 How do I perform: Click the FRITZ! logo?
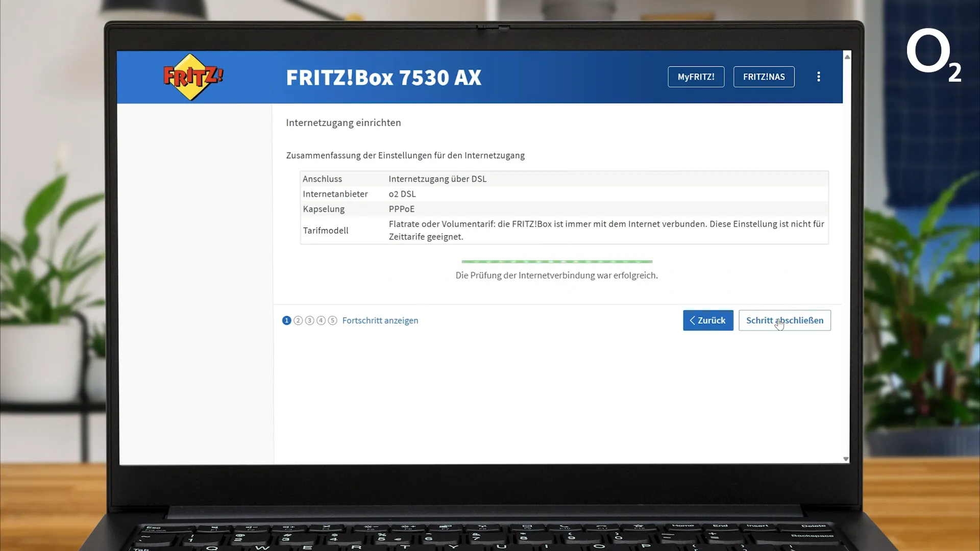point(193,77)
